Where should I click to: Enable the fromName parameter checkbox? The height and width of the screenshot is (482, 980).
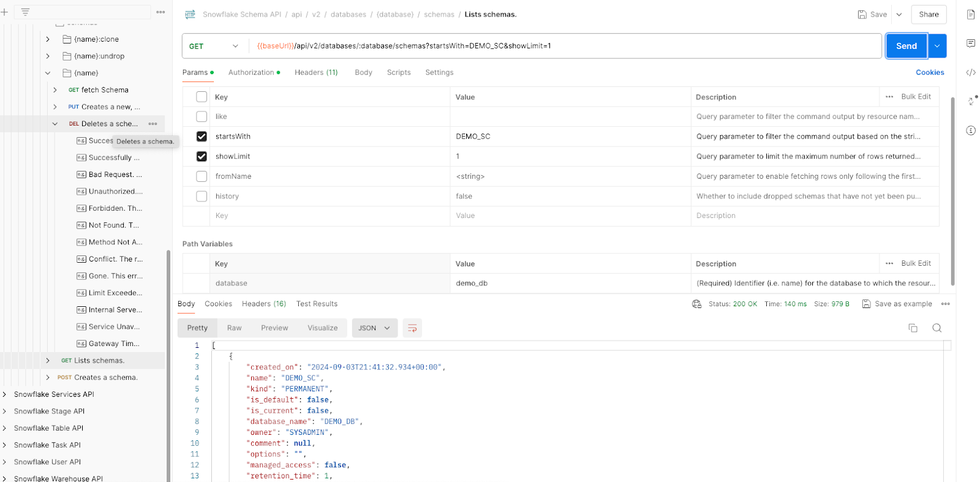click(202, 176)
